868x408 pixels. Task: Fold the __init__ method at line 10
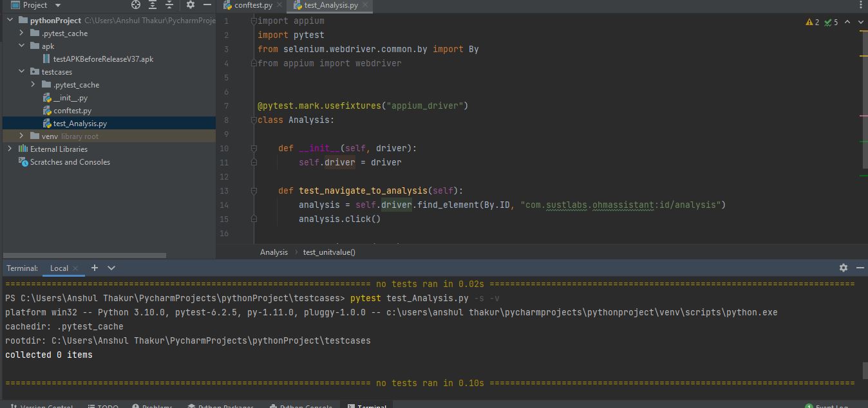click(254, 149)
